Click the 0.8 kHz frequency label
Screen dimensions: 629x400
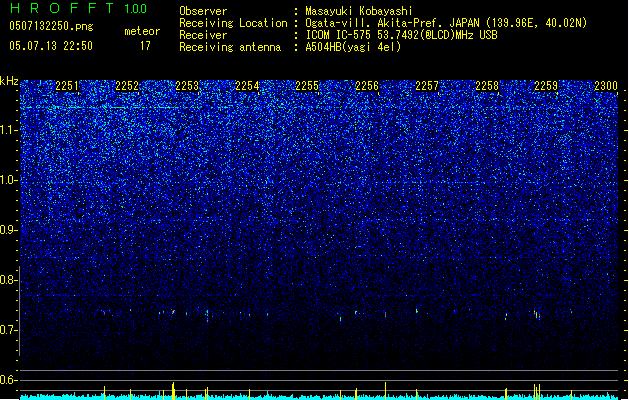coord(9,280)
